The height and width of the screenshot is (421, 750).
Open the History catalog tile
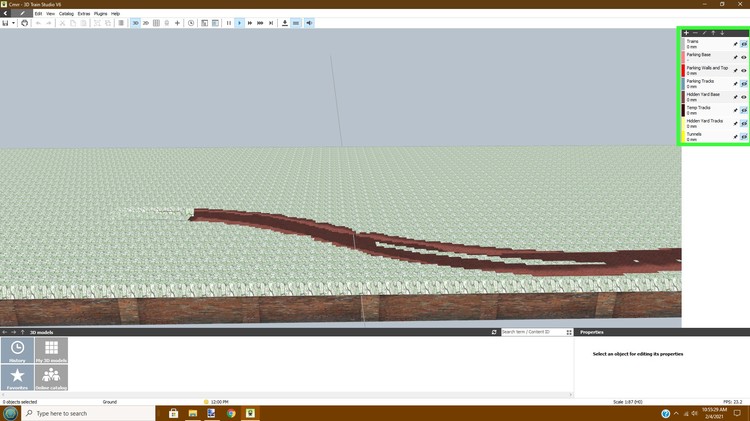[17, 350]
